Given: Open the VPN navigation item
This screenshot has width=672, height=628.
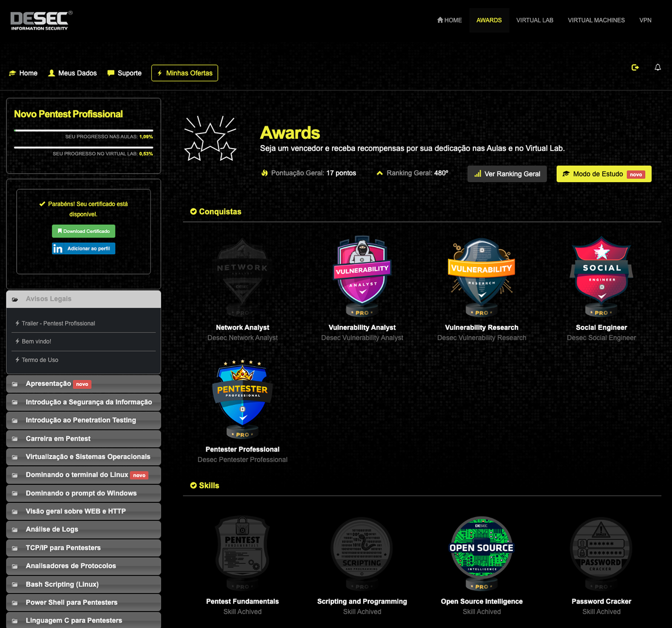Looking at the screenshot, I should [645, 20].
